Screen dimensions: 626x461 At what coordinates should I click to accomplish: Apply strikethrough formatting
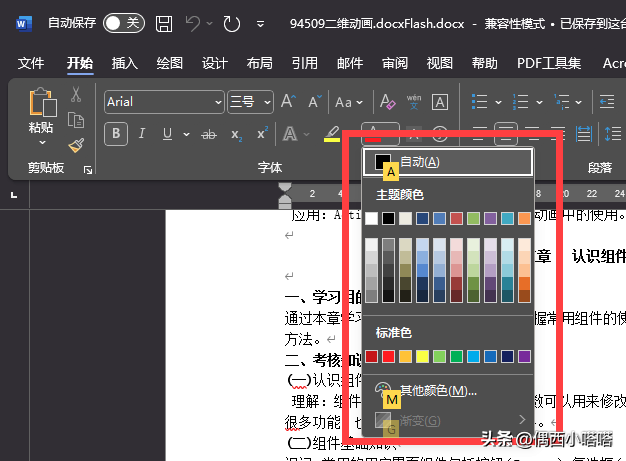tap(209, 134)
